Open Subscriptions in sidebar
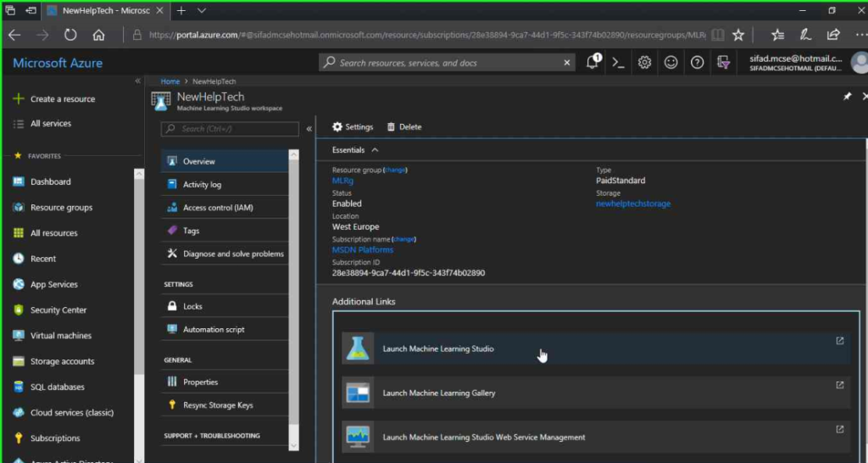The height and width of the screenshot is (463, 868). click(47, 438)
